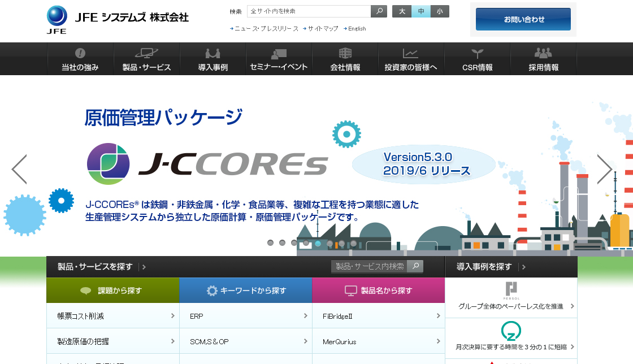
Task: Select the last carousel slide dot
Action: 354,244
